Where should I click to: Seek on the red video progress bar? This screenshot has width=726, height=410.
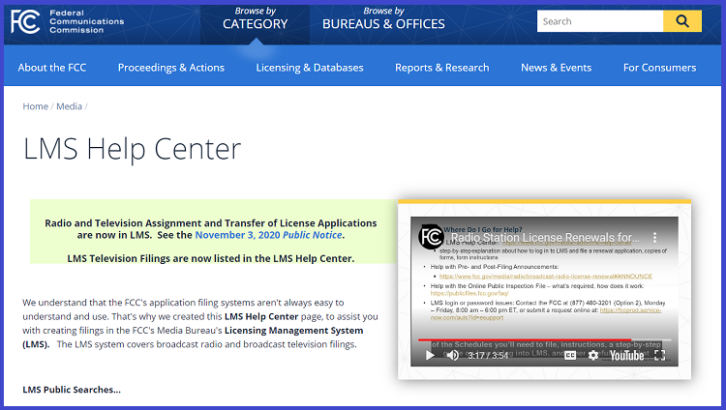pos(544,340)
